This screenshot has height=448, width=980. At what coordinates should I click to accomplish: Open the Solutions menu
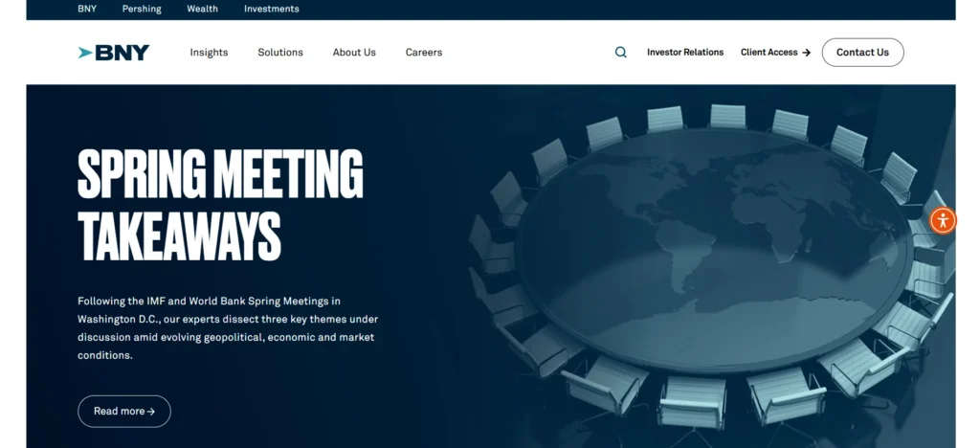(280, 53)
